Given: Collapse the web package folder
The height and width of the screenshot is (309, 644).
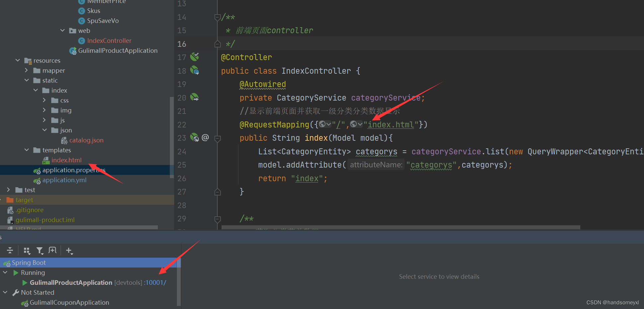Looking at the screenshot, I should (63, 31).
